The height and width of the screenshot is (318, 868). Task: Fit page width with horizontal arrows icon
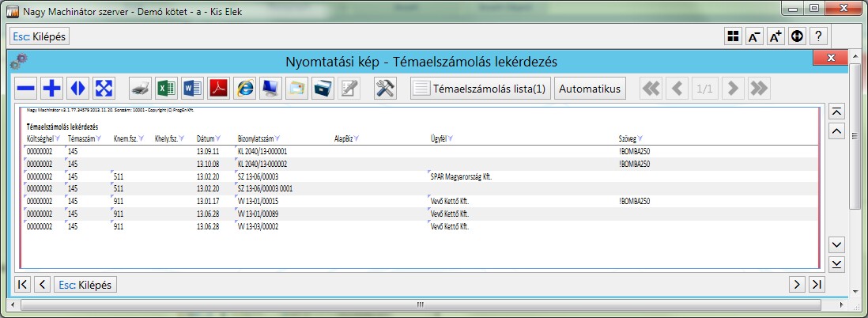pyautogui.click(x=78, y=88)
